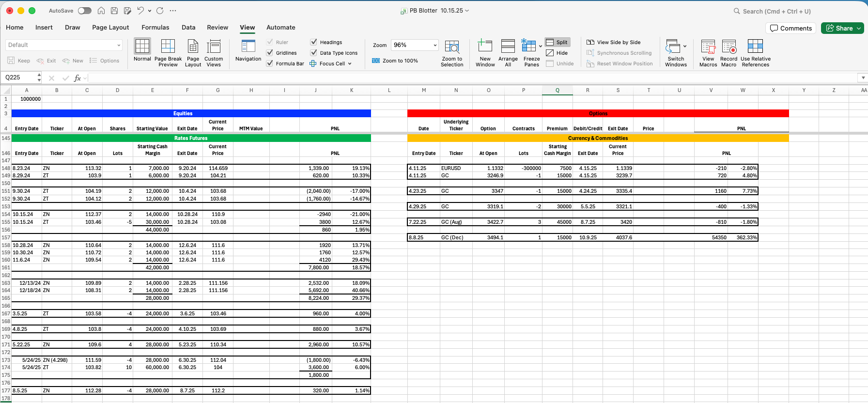Open the Share button dropdown arrow
This screenshot has height=403, width=868.
click(859, 29)
